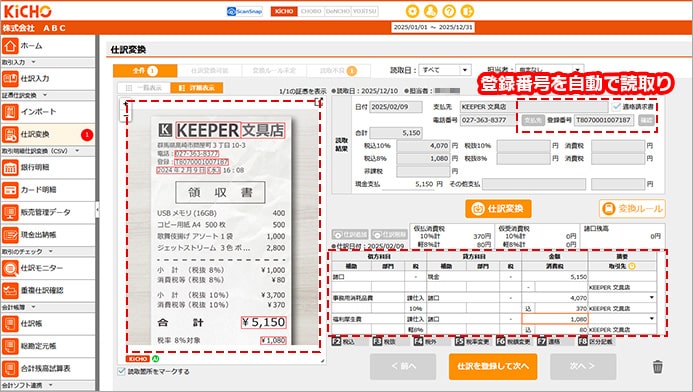
Task: Click the fiscal period 2025/01/01～2025/12/31
Action: click(433, 27)
